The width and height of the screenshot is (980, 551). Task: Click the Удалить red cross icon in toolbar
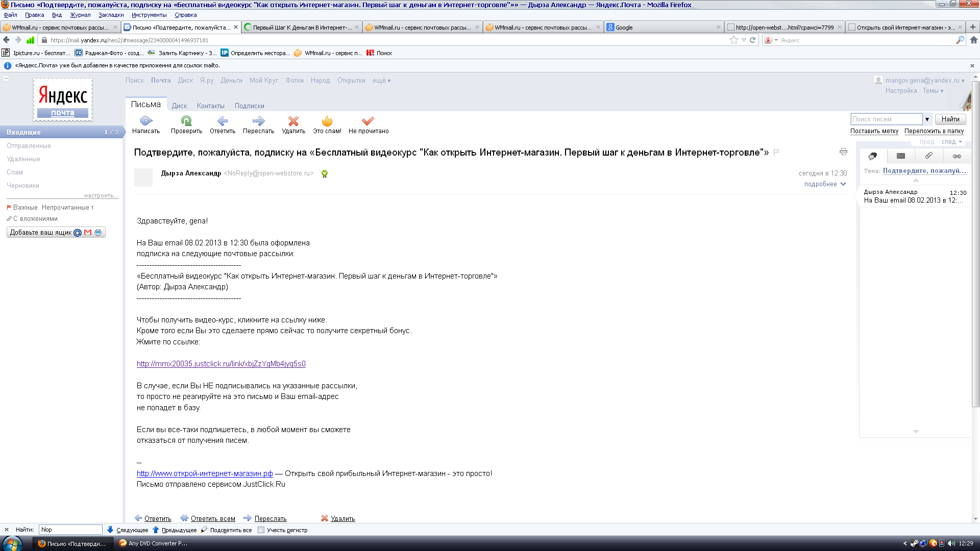click(x=293, y=121)
